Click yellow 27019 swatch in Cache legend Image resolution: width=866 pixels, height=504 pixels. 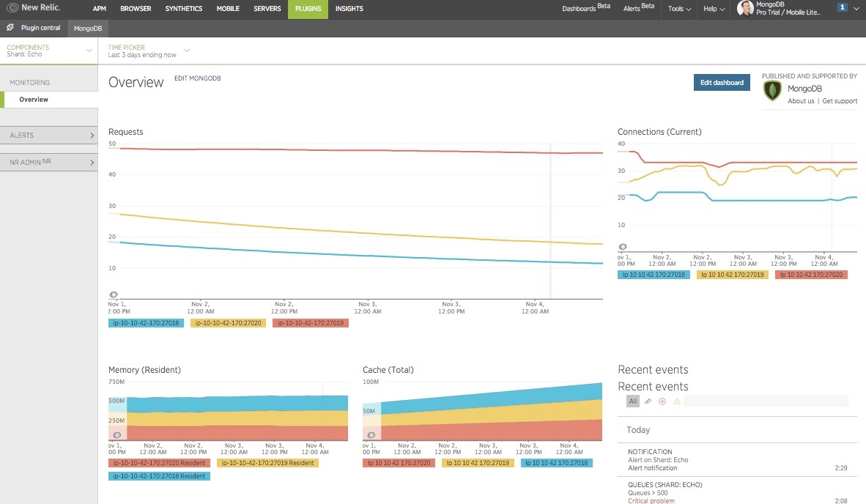478,463
